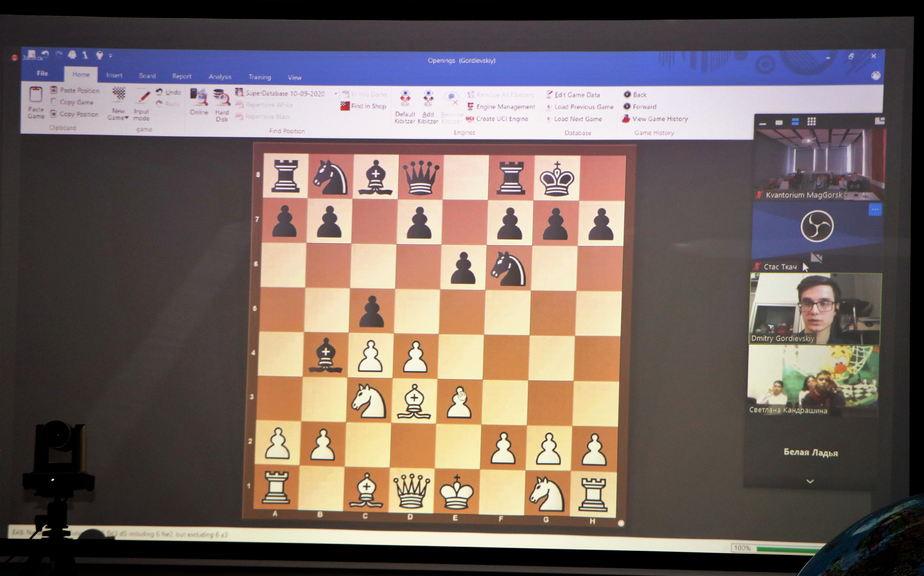Switch to the Training ribbon tab
Screen dimensions: 924x576
pyautogui.click(x=260, y=77)
